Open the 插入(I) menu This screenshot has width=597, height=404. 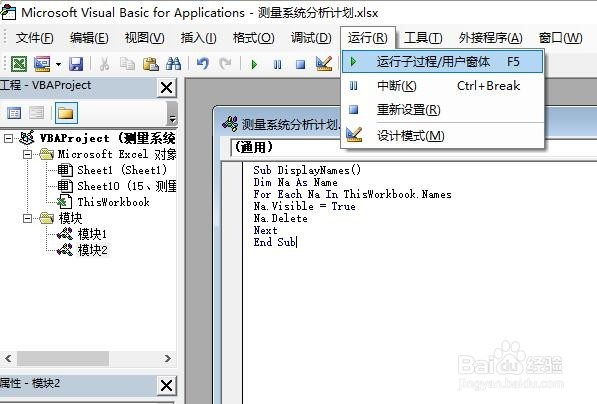click(x=198, y=38)
